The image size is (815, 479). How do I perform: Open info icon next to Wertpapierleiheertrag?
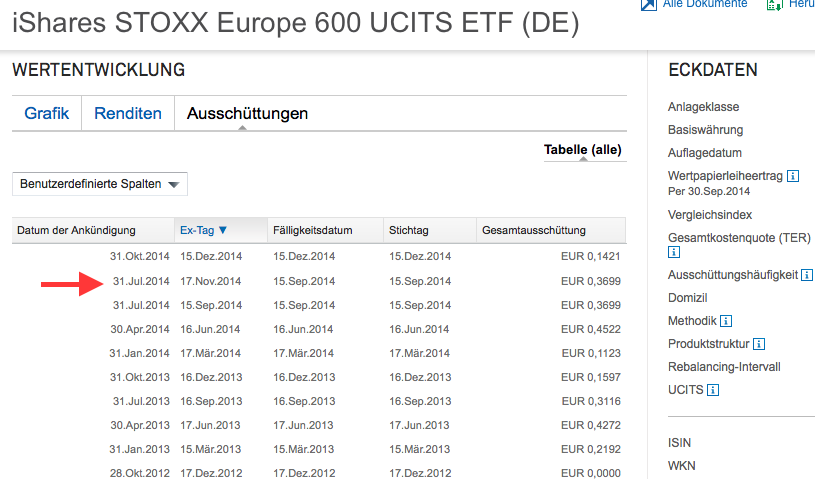click(793, 176)
